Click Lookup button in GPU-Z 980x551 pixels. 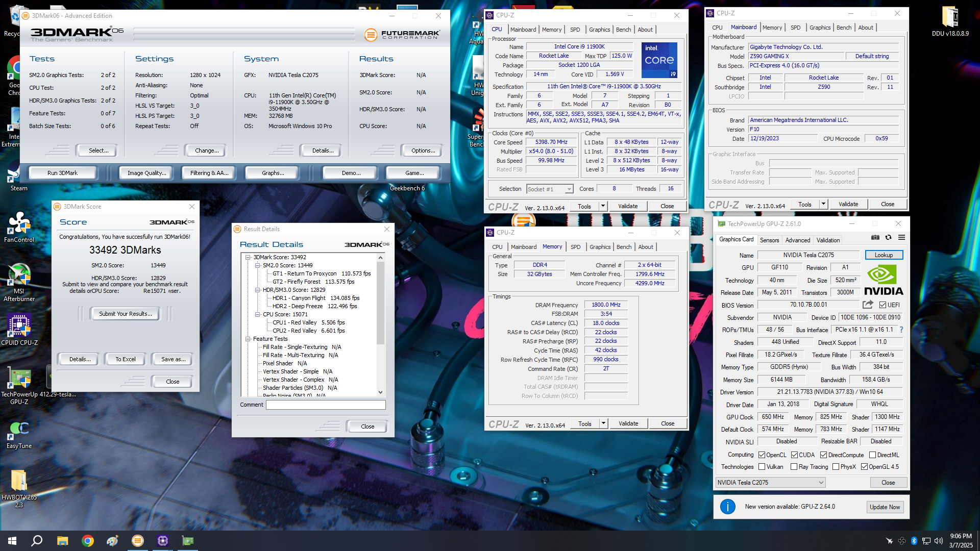click(884, 255)
